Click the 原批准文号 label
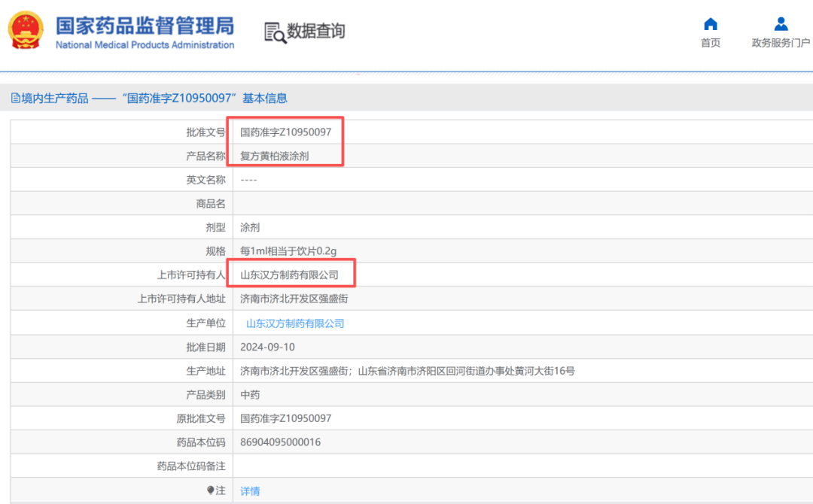 [x=201, y=418]
